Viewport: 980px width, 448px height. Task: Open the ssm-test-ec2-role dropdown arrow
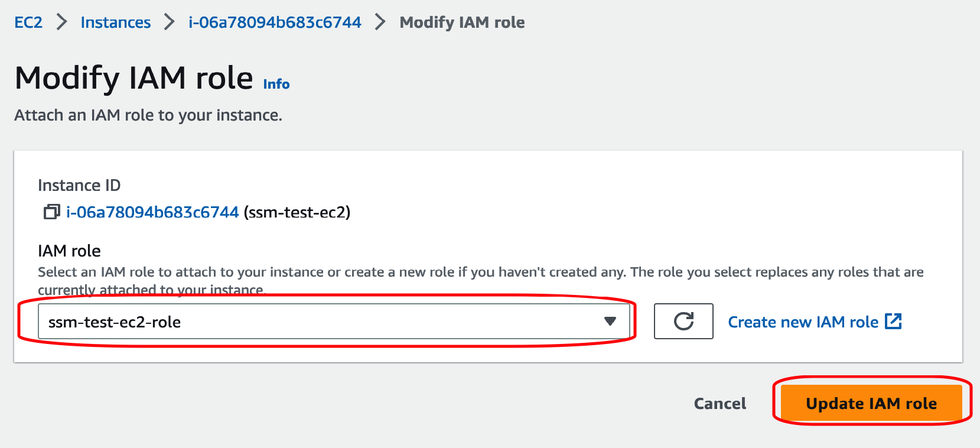610,322
